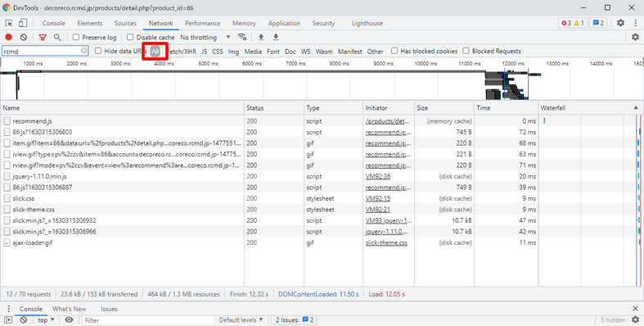Open Network panel settings gear
The height and width of the screenshot is (326, 644).
pyautogui.click(x=635, y=37)
